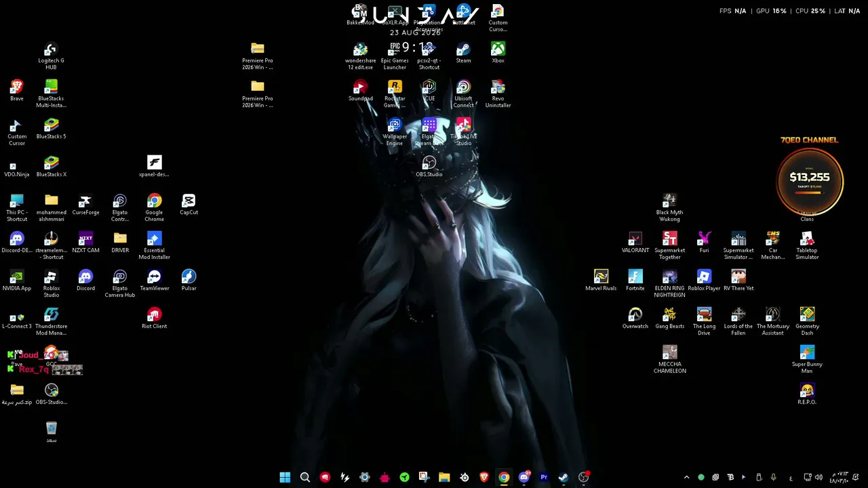Screen dimensions: 868x488
Task: Launch Gang Beasts from desktop
Action: (669, 319)
